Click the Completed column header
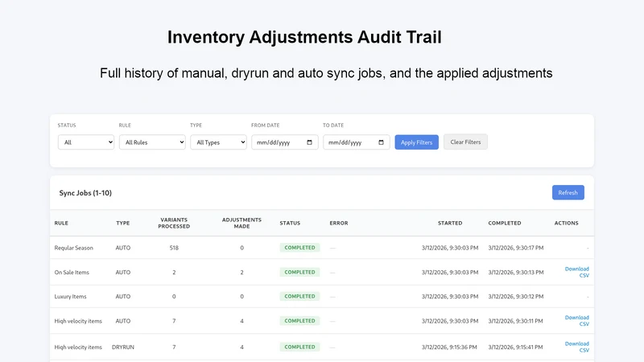The height and width of the screenshot is (362, 644). 505,224
